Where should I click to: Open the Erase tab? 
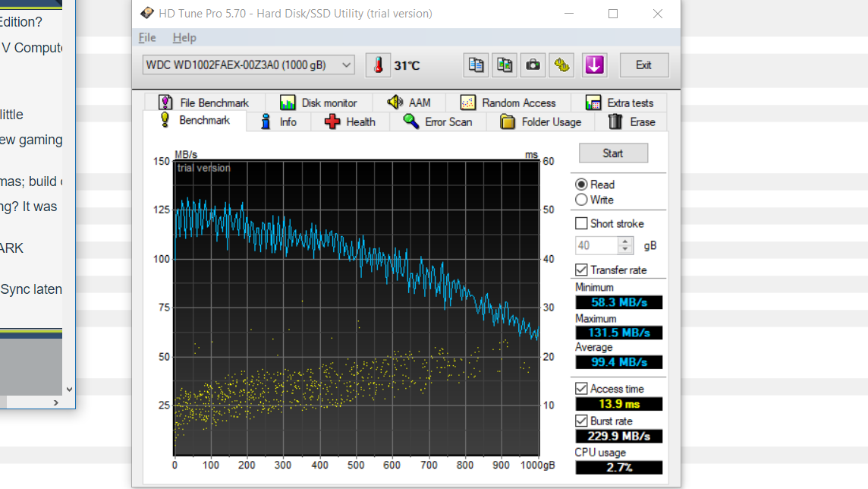point(631,121)
